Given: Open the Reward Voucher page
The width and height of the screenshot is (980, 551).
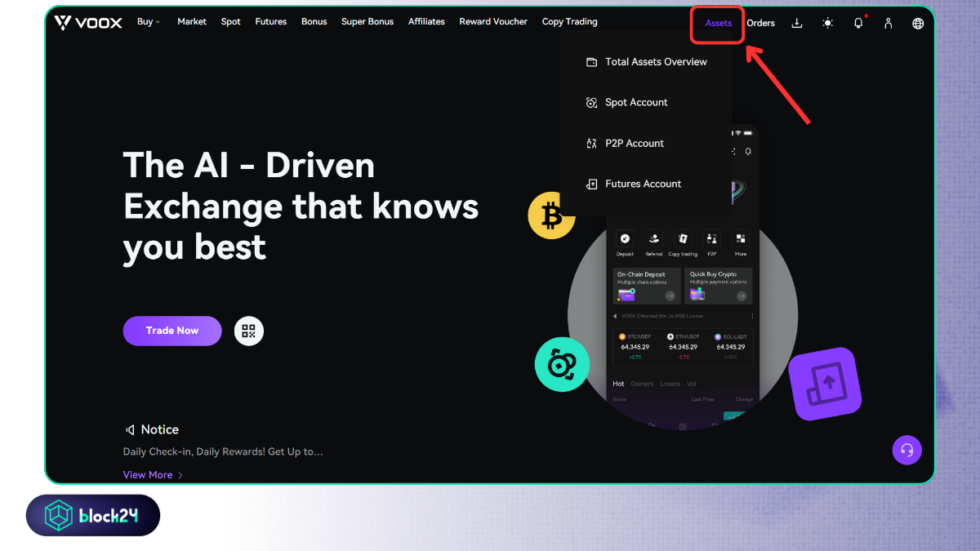Looking at the screenshot, I should click(x=493, y=22).
